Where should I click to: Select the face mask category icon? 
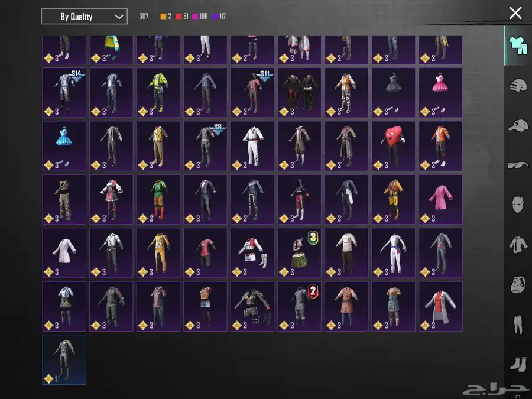(x=518, y=205)
